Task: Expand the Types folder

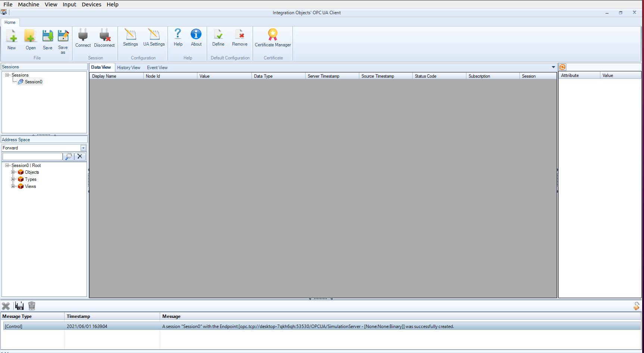Action: pyautogui.click(x=13, y=179)
